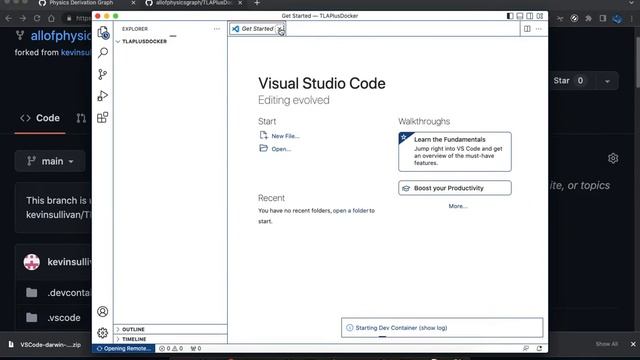The width and height of the screenshot is (640, 360).
Task: Split the editor to the right
Action: [x=527, y=29]
